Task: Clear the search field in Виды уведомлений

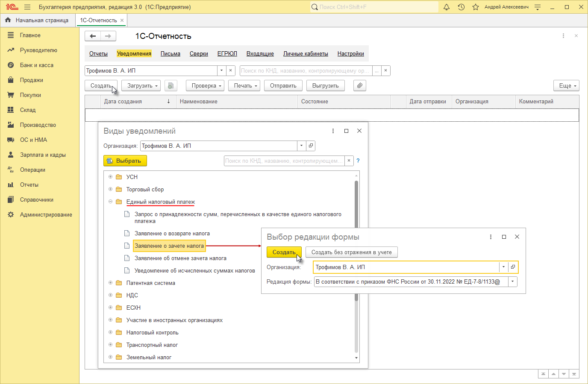Action: [x=349, y=161]
